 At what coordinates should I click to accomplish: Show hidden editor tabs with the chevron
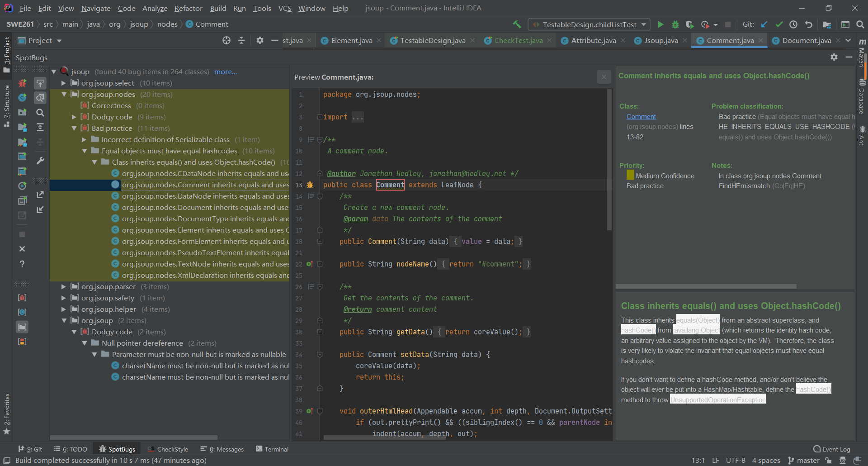pyautogui.click(x=848, y=40)
